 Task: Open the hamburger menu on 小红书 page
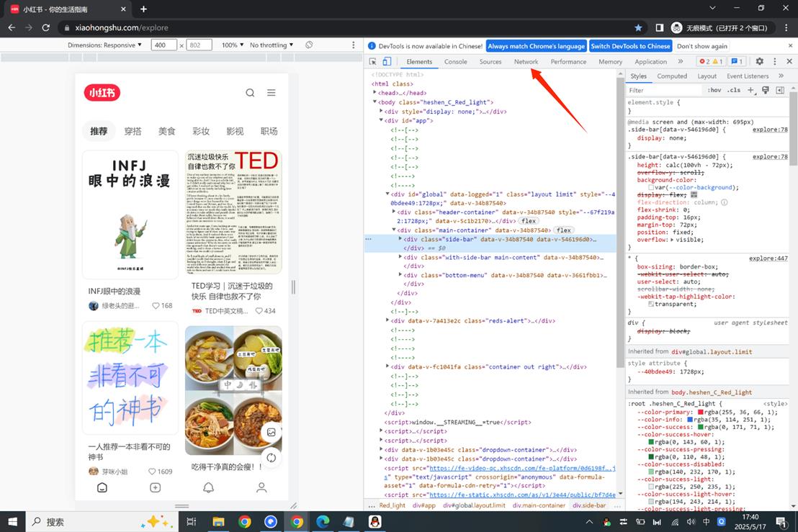[272, 93]
